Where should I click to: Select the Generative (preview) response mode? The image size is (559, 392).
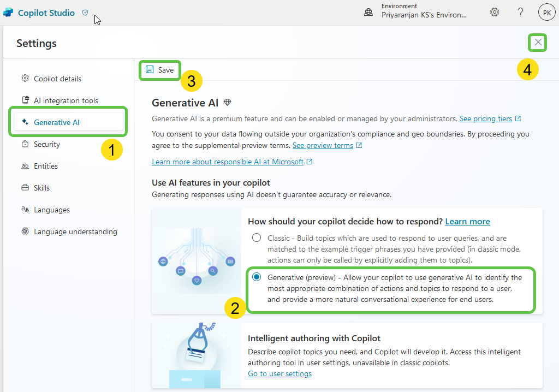pos(257,277)
